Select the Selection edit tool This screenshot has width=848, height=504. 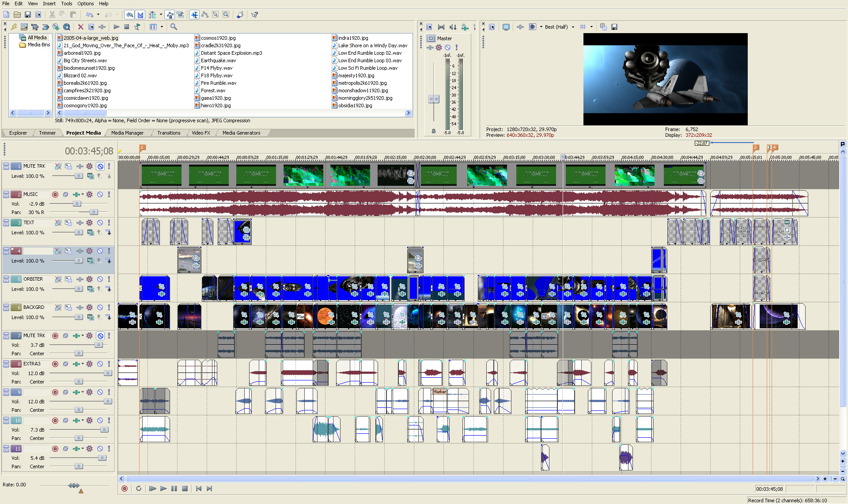216,15
